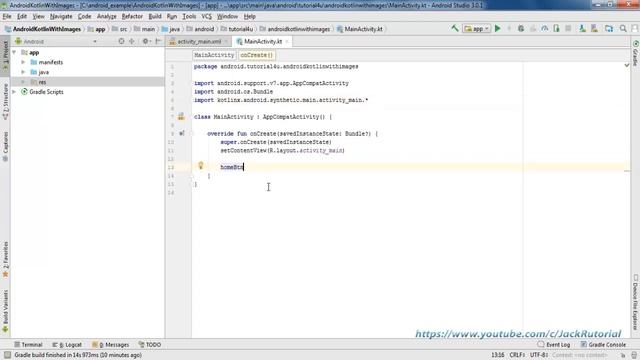Open the Terminal tool window
This screenshot has height=360, width=640.
coord(28,344)
